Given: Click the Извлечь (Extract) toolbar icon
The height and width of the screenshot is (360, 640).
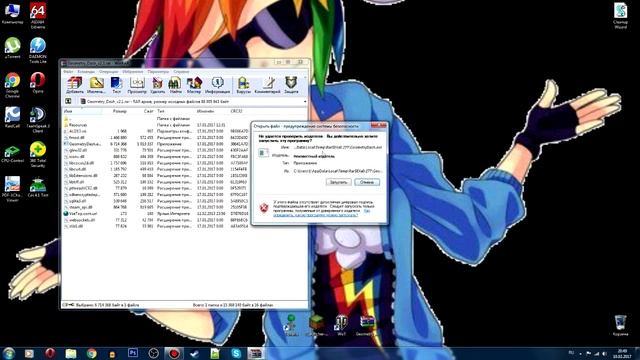Looking at the screenshot, I should click(x=96, y=85).
